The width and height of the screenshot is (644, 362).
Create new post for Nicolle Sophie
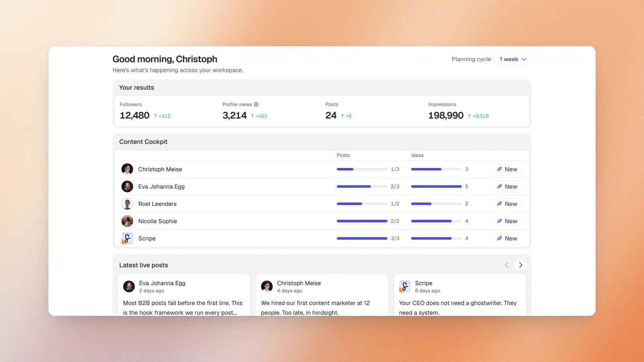pos(507,221)
